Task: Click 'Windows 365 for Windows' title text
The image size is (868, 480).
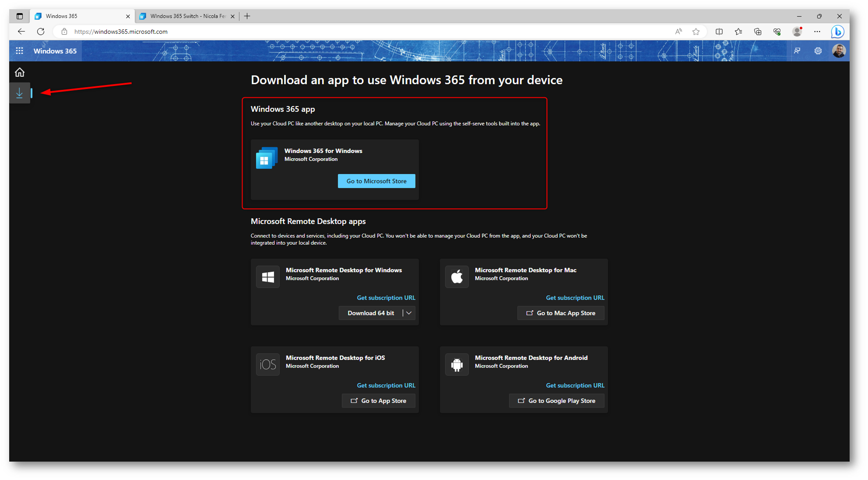Action: pos(323,151)
